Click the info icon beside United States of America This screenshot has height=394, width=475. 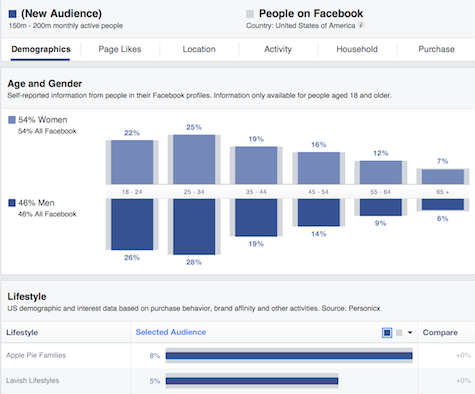tap(361, 25)
